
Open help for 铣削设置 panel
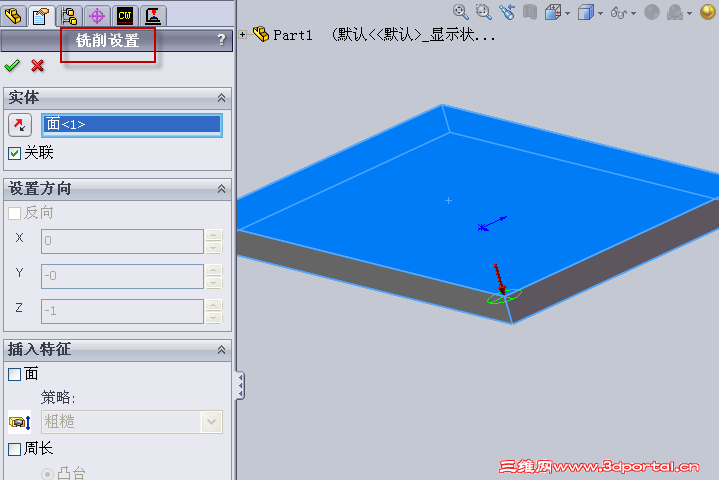tap(221, 40)
